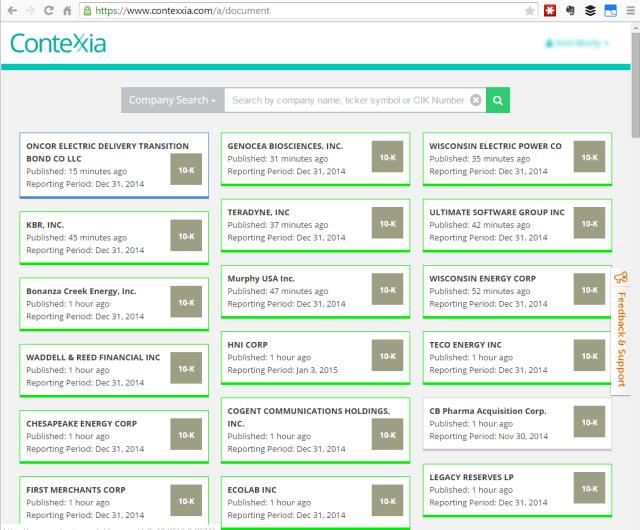The height and width of the screenshot is (530, 640).
Task: Open the Chrome hamburger menu
Action: (629, 11)
